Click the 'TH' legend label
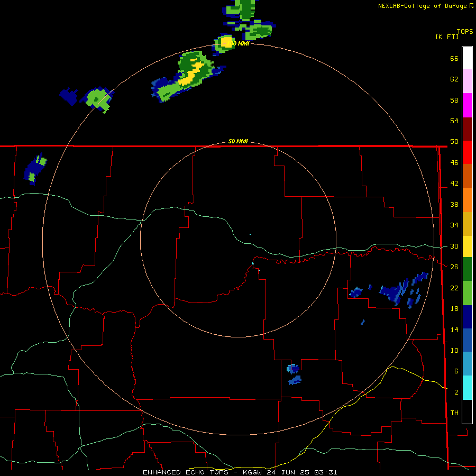This screenshot has width=476, height=476. 454,413
